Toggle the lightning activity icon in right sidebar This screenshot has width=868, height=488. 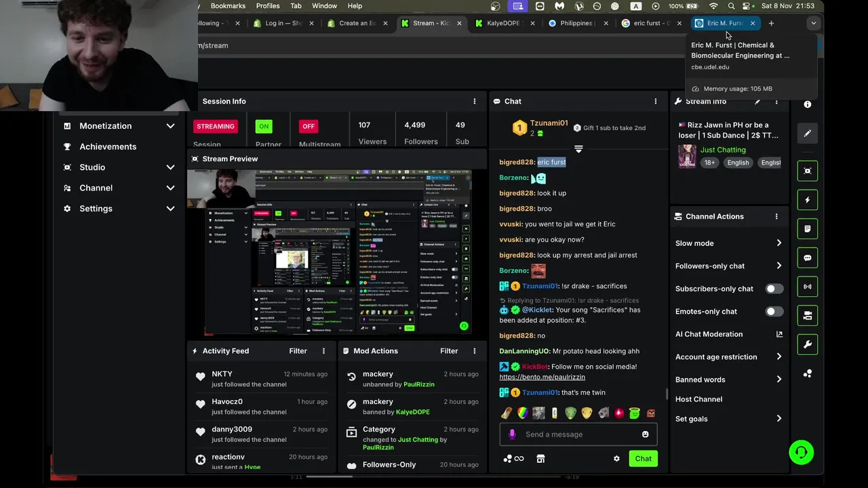[x=808, y=200]
